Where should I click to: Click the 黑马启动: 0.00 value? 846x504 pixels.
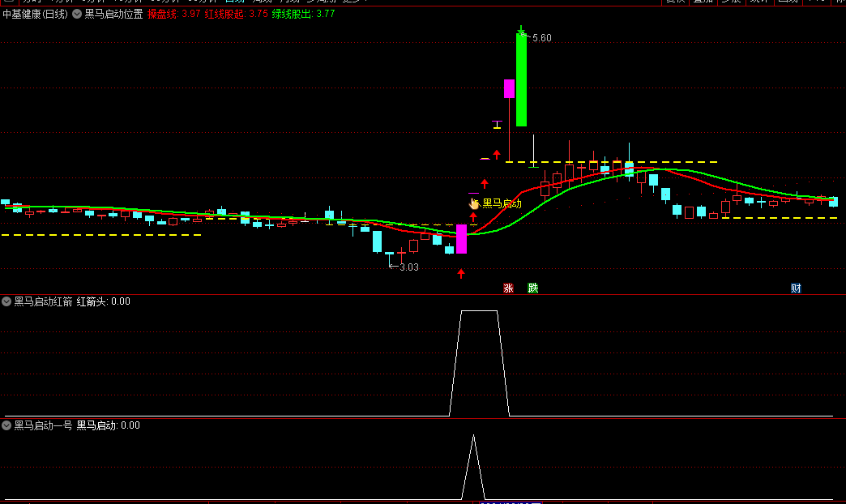109,425
